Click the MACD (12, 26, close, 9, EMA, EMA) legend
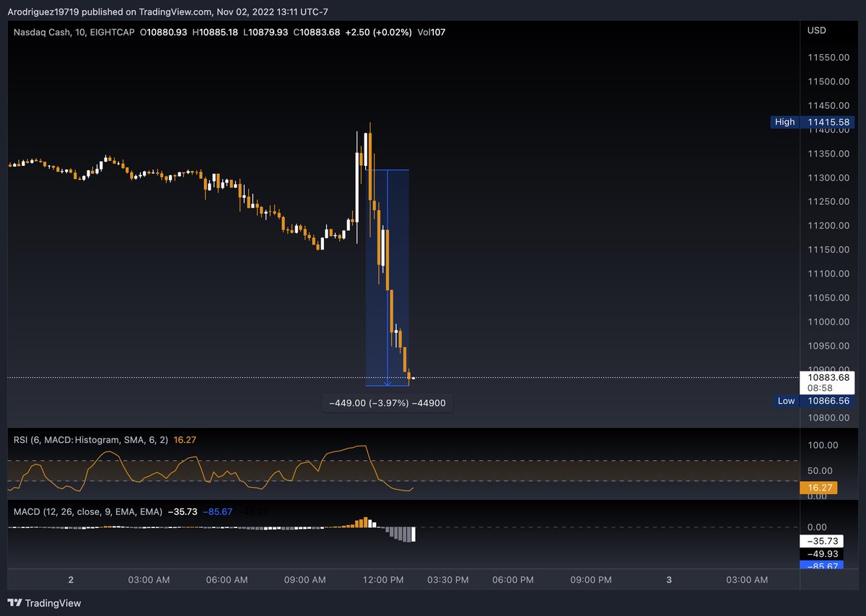Viewport: 866px width, 616px height. [88, 511]
